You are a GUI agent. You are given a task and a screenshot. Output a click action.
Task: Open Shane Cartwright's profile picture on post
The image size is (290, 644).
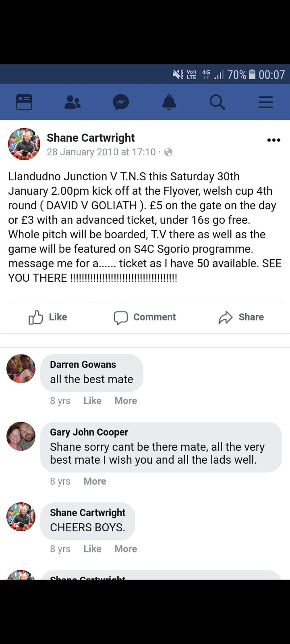24,144
